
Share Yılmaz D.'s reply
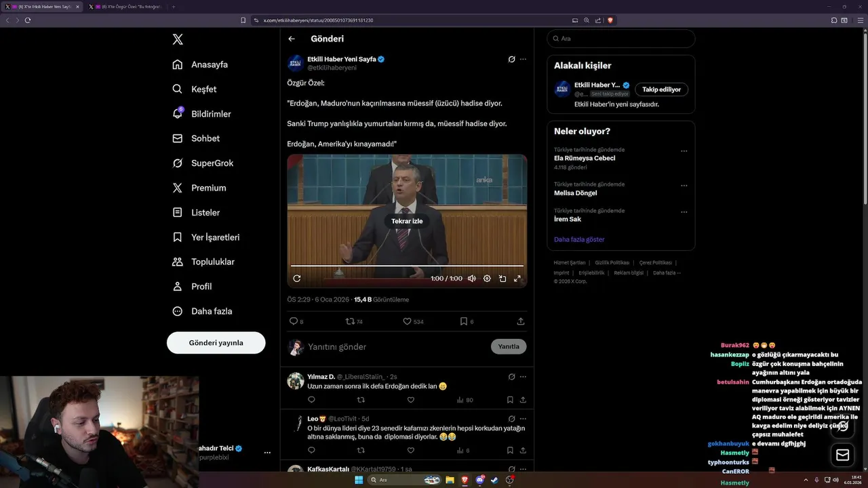coord(523,400)
